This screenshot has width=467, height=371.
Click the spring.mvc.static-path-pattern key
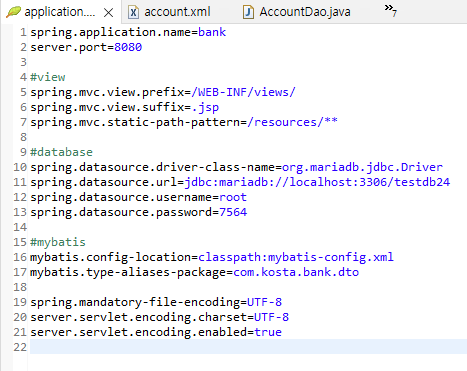click(x=135, y=122)
